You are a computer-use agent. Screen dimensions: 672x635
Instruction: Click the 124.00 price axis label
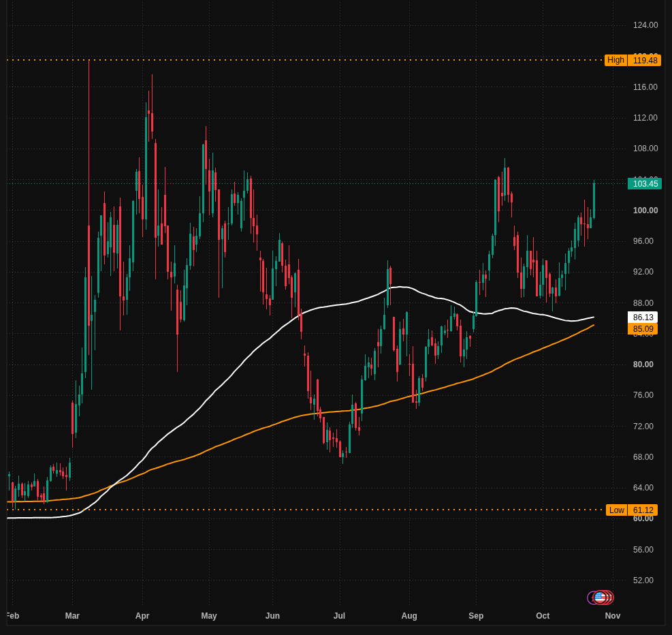pos(645,25)
